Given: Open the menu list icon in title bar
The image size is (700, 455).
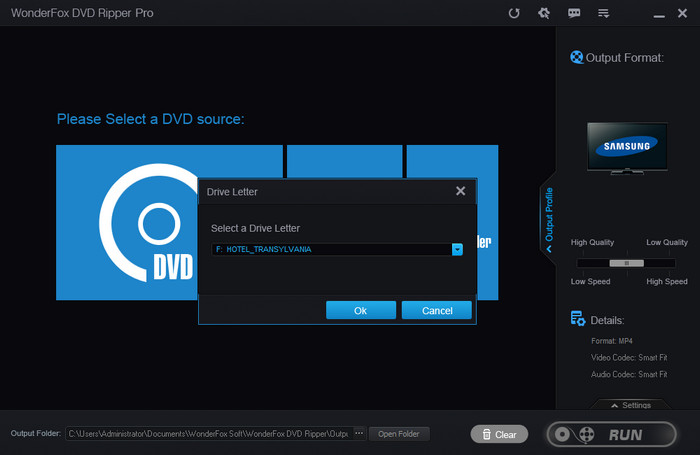Looking at the screenshot, I should click(x=604, y=13).
